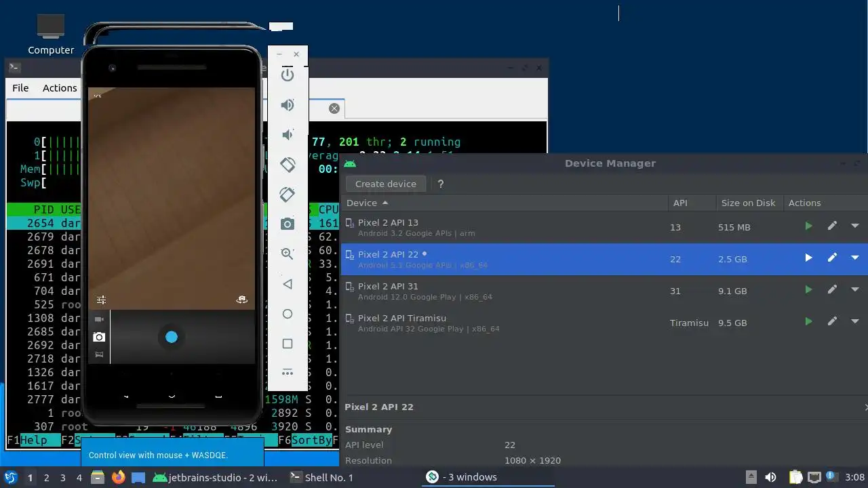Select video mode icon in camera app
Screen dimensions: 868x488
click(x=99, y=319)
